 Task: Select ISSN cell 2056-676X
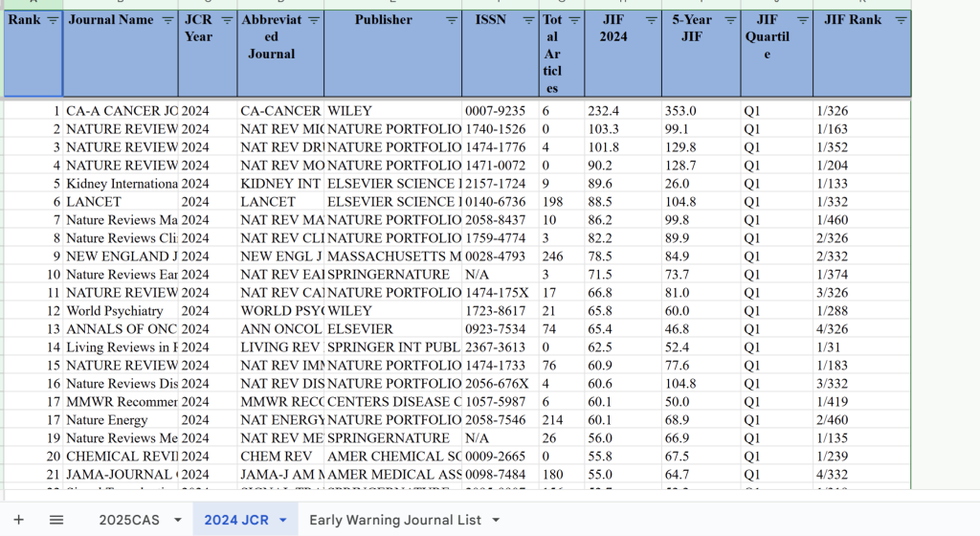[500, 384]
